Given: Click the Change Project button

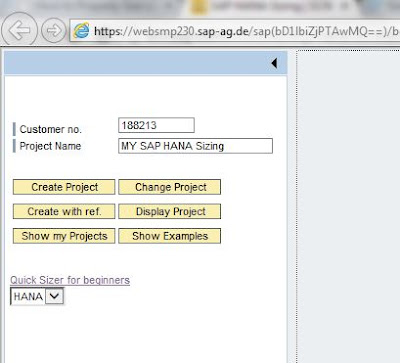Looking at the screenshot, I should [170, 187].
